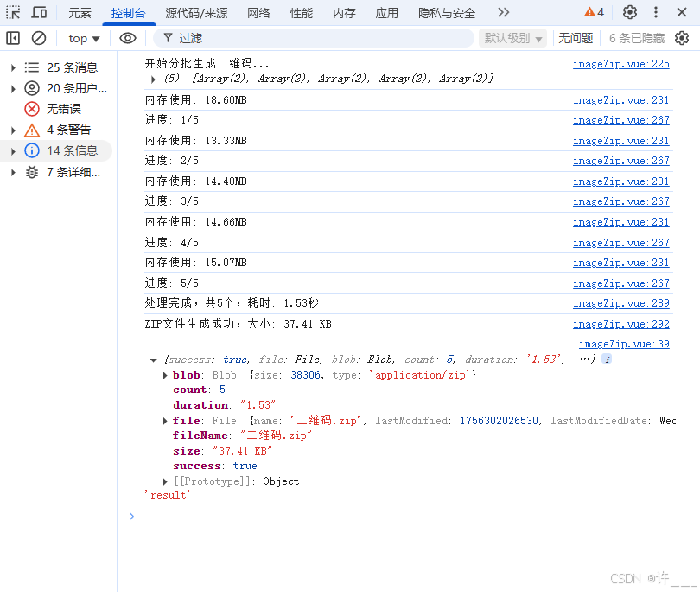Click the user icon beside 20 条用户
The image size is (700, 592).
coord(32,88)
